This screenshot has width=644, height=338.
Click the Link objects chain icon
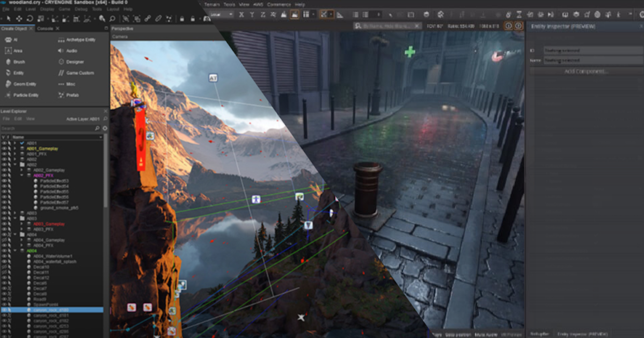[x=148, y=18]
